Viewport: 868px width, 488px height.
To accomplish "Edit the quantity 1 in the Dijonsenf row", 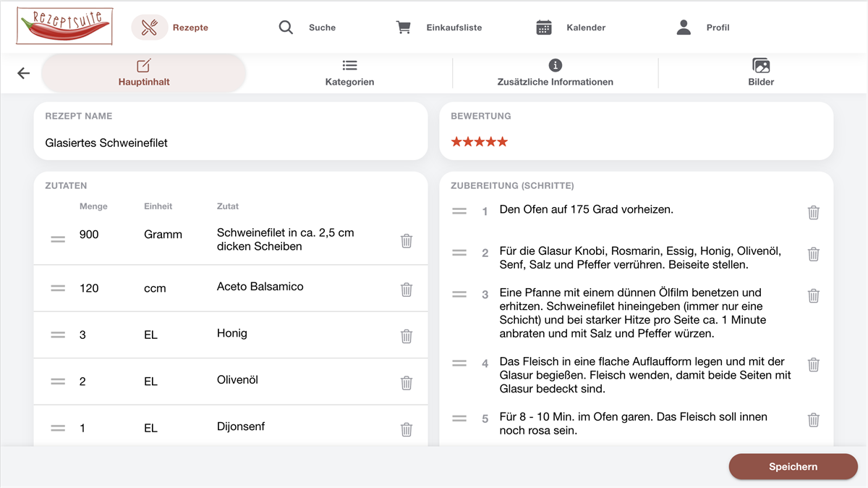I will coord(82,428).
